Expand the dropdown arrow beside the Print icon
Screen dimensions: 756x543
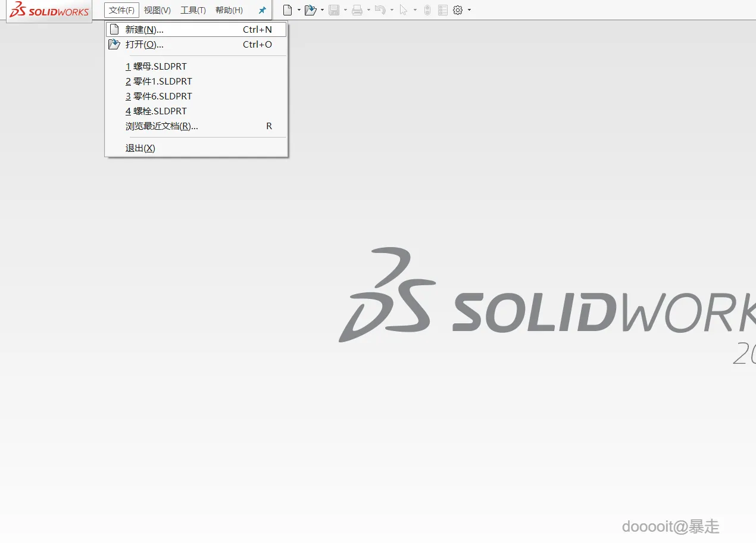tap(368, 10)
